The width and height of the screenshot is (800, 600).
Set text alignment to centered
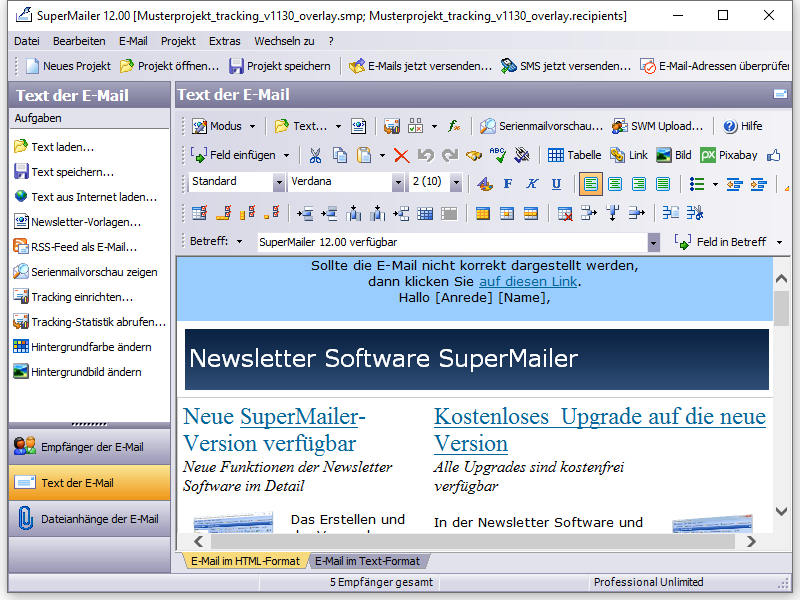[615, 184]
